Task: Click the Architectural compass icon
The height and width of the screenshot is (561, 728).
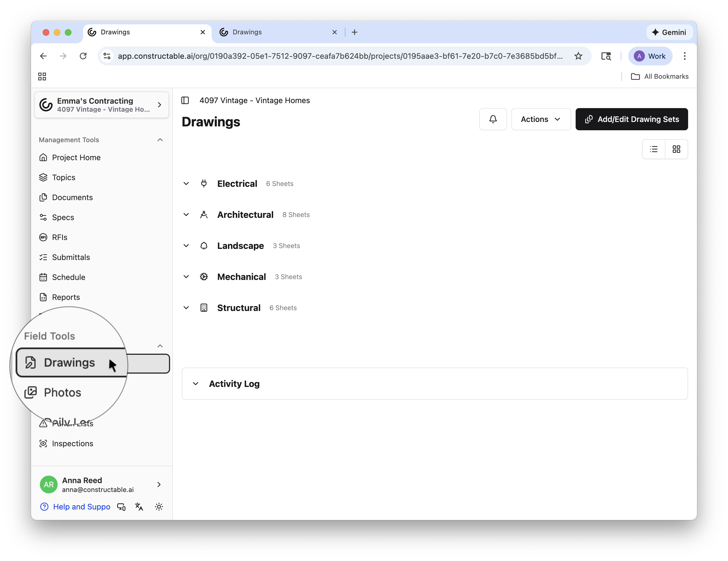Action: pos(204,215)
